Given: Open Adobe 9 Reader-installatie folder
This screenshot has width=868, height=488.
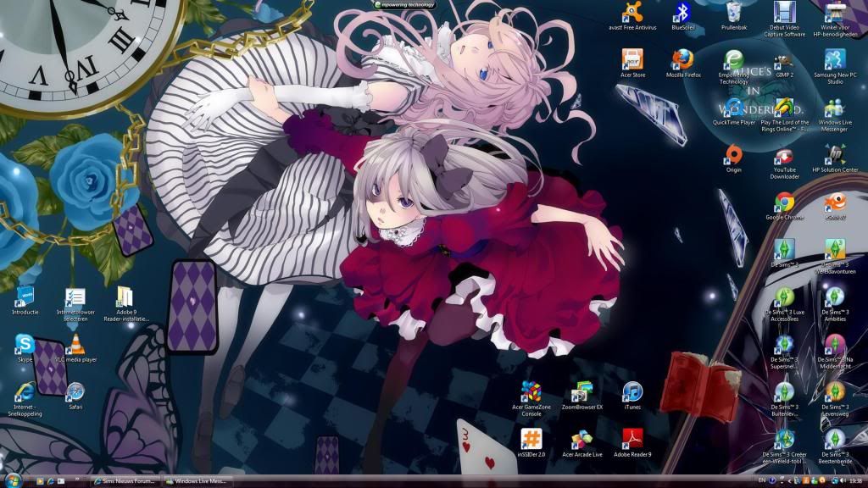Looking at the screenshot, I should tap(126, 304).
